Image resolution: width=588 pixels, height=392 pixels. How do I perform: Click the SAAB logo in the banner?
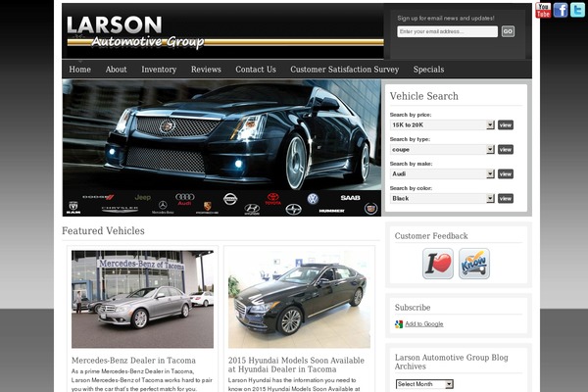pyautogui.click(x=350, y=198)
